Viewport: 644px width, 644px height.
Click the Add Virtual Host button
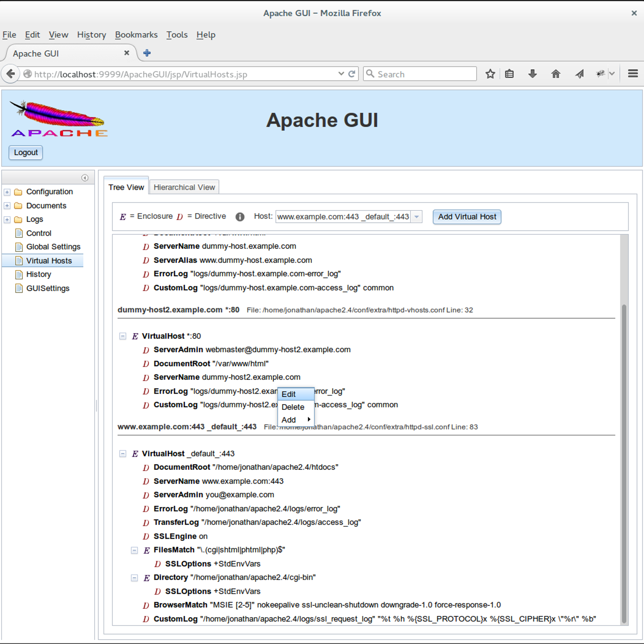[x=467, y=217]
